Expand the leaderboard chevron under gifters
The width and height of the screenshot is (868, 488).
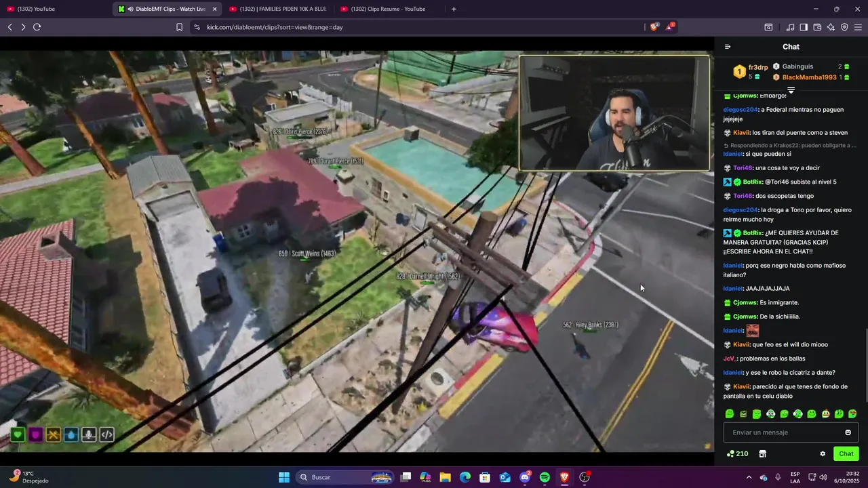pos(791,89)
